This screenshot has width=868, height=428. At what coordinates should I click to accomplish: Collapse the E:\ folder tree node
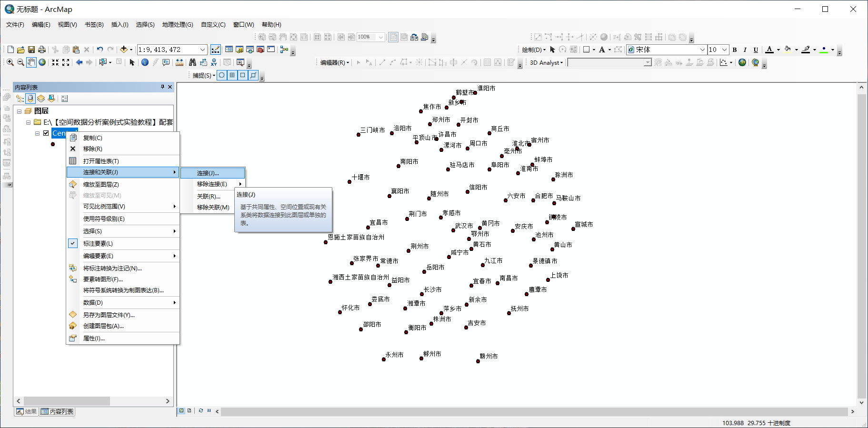point(28,122)
